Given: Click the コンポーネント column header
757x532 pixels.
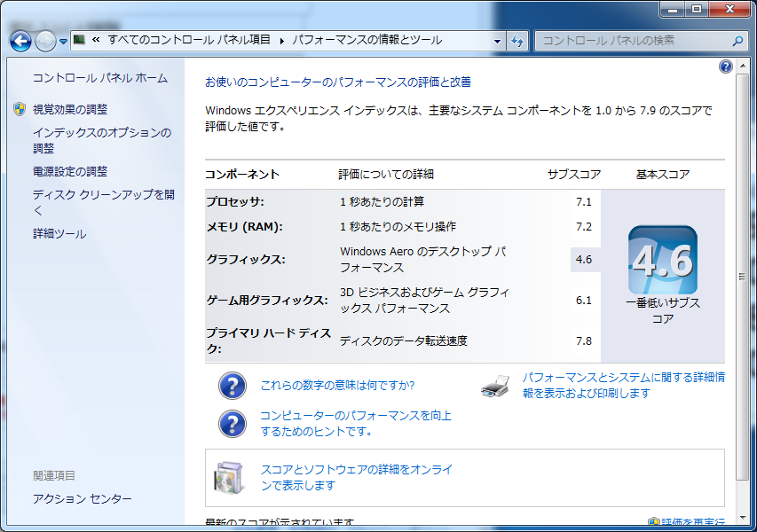Looking at the screenshot, I should point(242,175).
